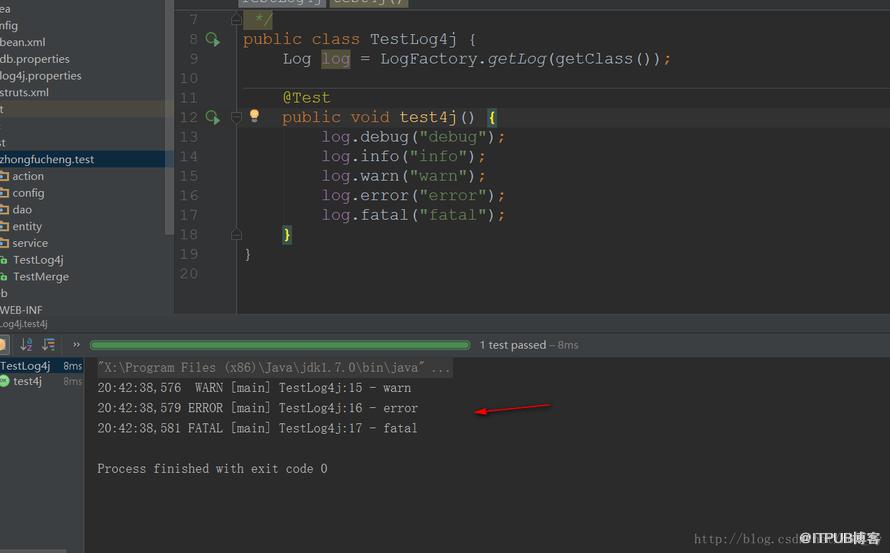890x553 pixels.
Task: Click the TestLog4j class name in editor
Action: pos(413,39)
